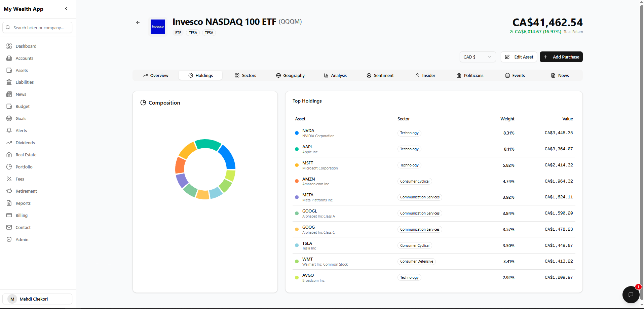Click the user avatar with letter M

click(12, 299)
